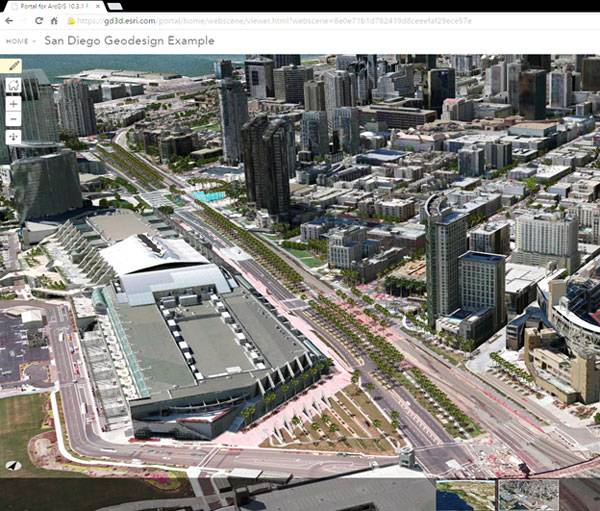The height and width of the screenshot is (511, 600).
Task: Select the first slide thumbnail at bottom
Action: [465, 495]
